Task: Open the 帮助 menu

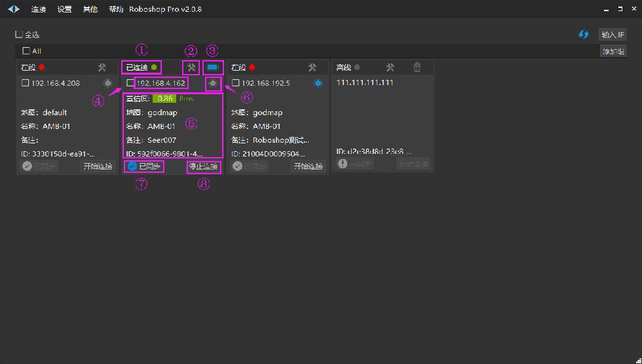Action: point(116,10)
